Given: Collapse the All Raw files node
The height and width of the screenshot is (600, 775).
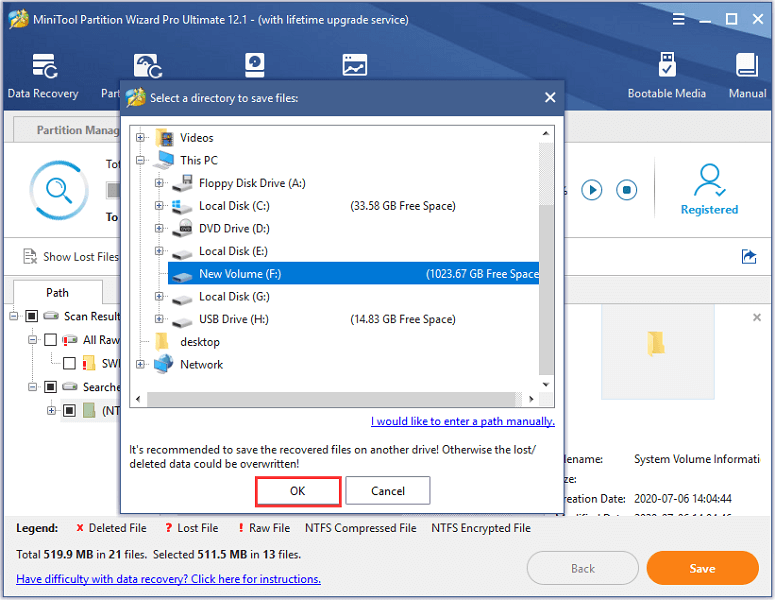Looking at the screenshot, I should 32,340.
